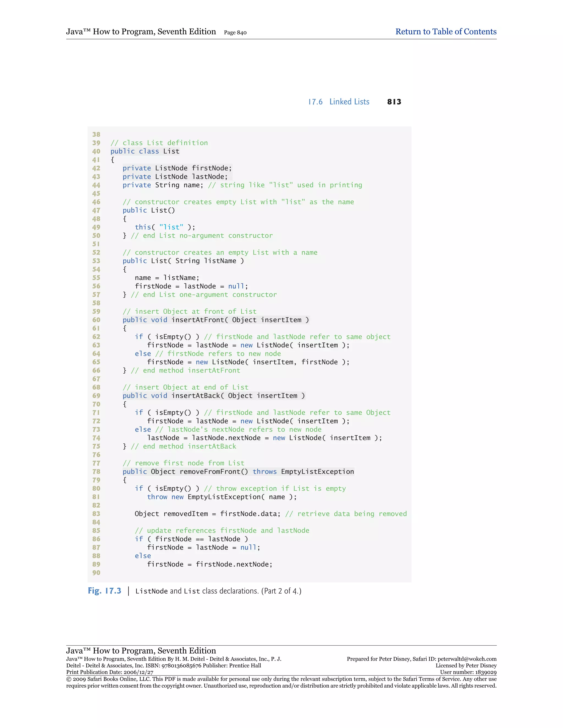Click line number 38 in code listing
The height and width of the screenshot is (728, 563).
(96, 134)
